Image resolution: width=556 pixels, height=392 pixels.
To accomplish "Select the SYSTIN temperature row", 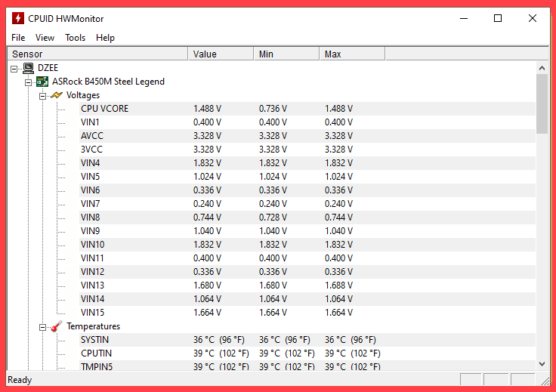I will point(307,340).
